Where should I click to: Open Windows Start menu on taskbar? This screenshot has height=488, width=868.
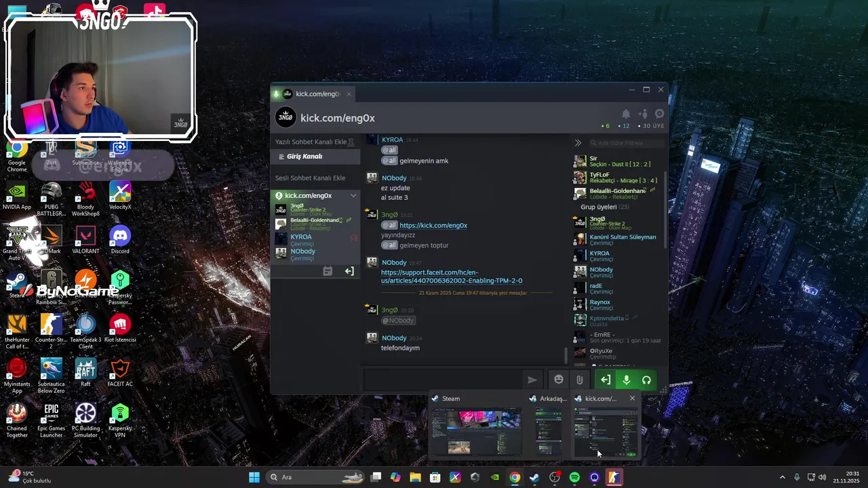254,477
